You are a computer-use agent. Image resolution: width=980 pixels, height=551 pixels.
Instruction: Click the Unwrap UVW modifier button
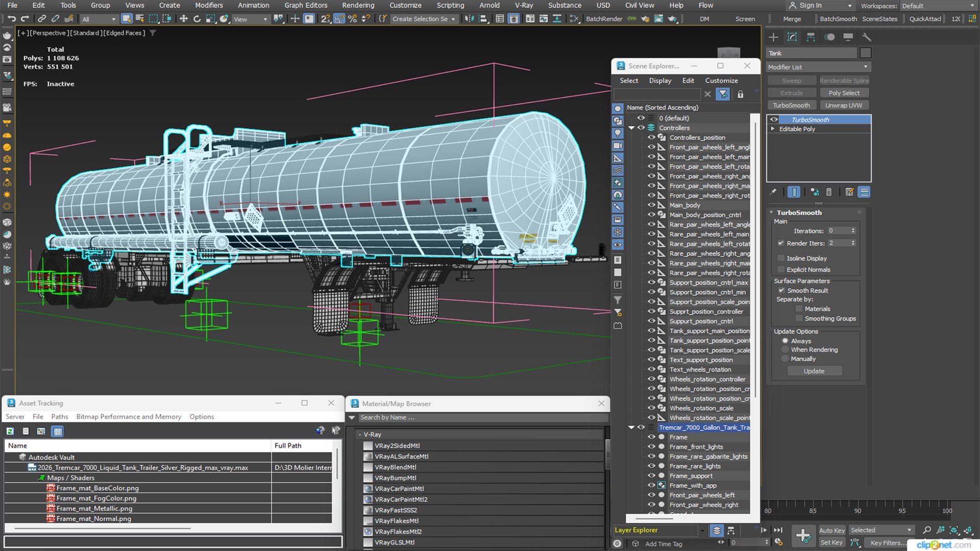844,106
